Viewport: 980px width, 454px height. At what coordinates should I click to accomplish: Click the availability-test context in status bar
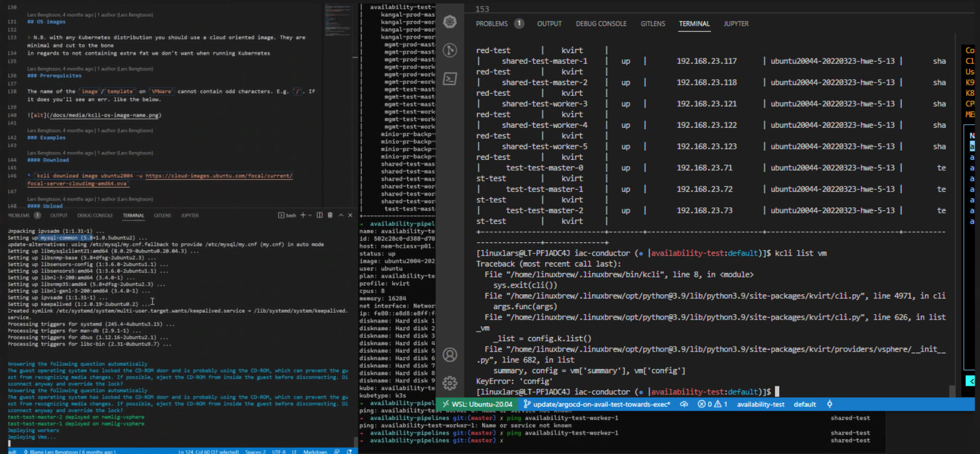(760, 404)
